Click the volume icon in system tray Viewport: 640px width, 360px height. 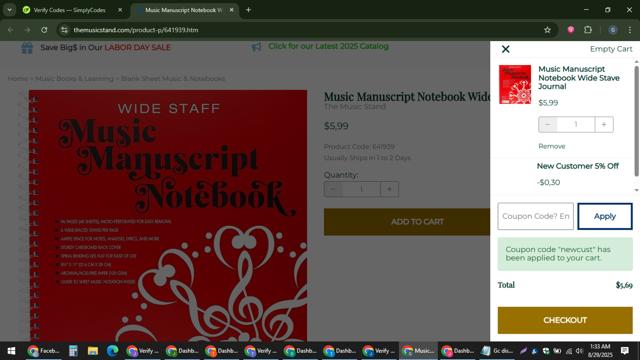[580, 351]
